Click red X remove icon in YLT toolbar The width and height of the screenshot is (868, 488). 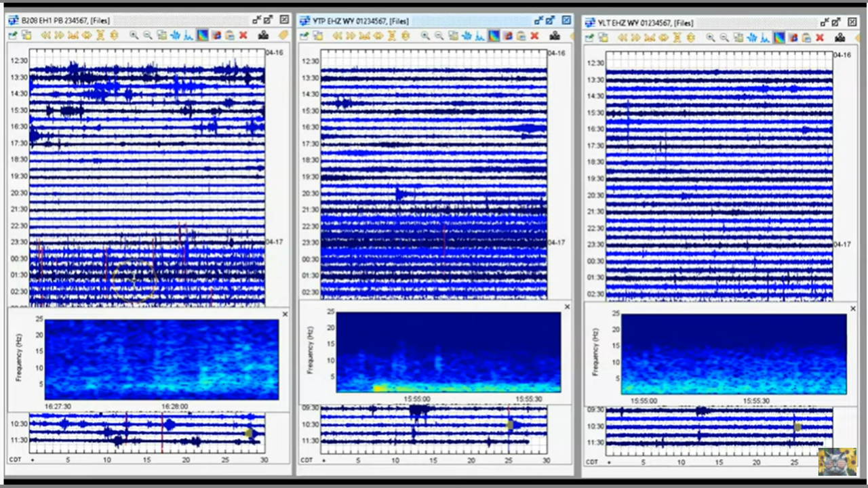point(819,38)
